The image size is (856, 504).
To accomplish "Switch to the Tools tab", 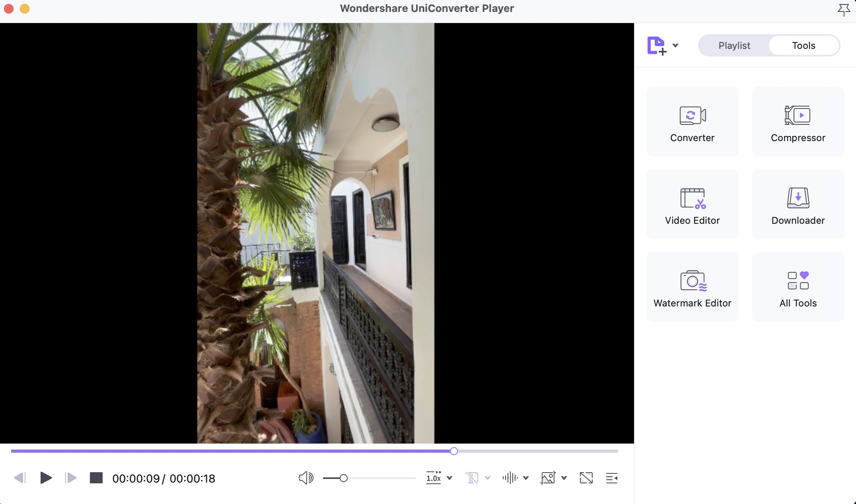I will click(x=804, y=45).
